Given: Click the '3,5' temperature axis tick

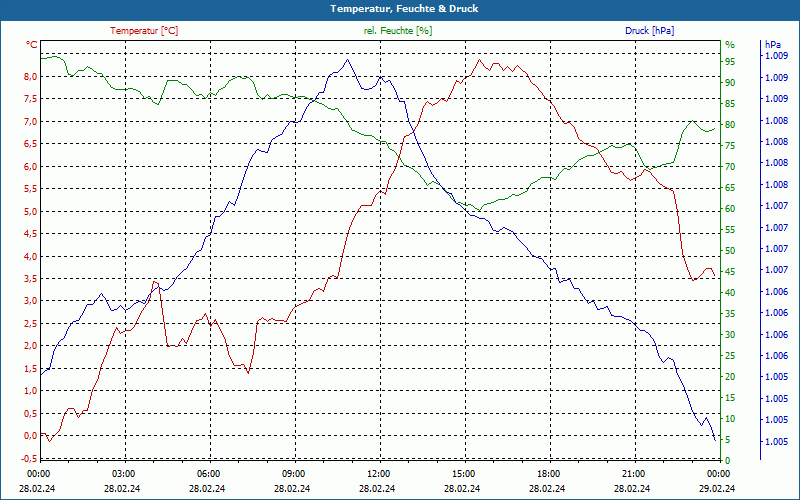Looking at the screenshot, I should click(x=31, y=279).
